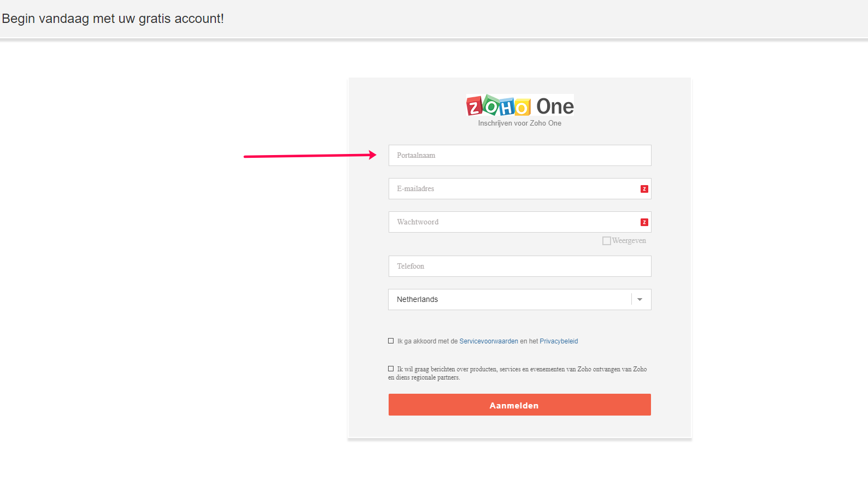
Task: Click the red arrow pointing to Portaalnaam
Action: 310,156
